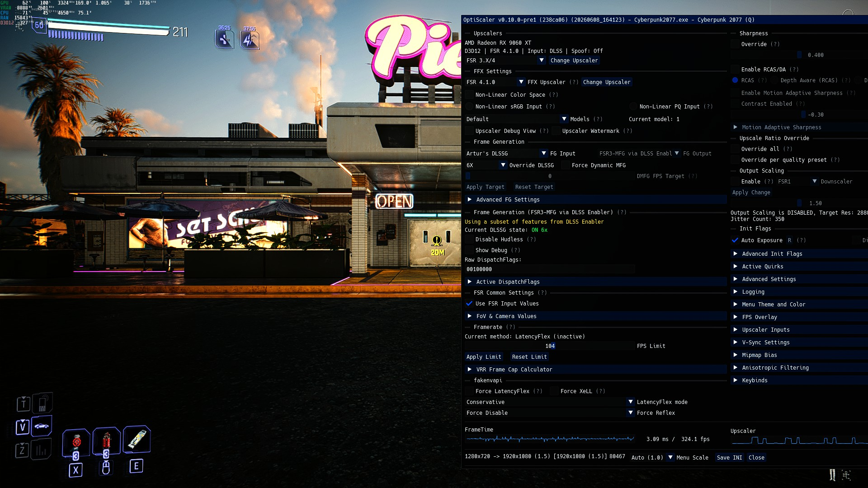The height and width of the screenshot is (488, 868).
Task: Click the Close button in OptiScaler menu
Action: click(756, 458)
